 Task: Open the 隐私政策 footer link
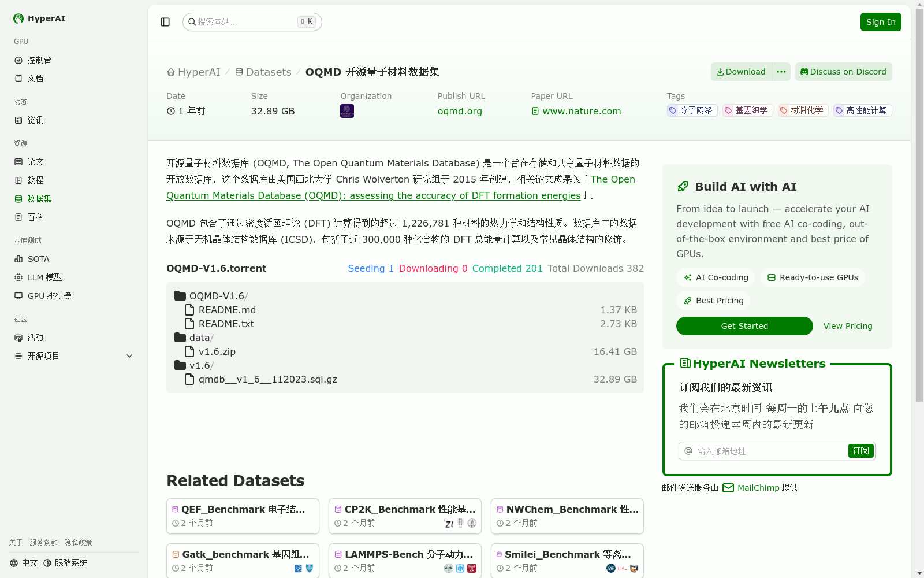[x=79, y=543]
